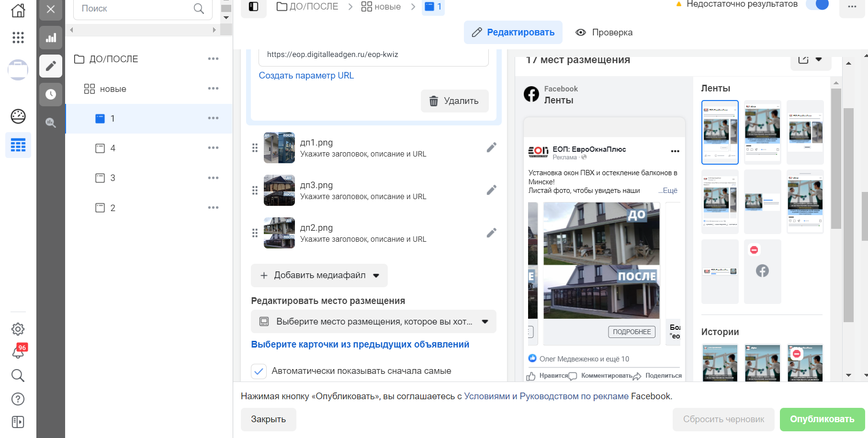Open the Выберите место размещения dropdown
The height and width of the screenshot is (438, 868).
(373, 322)
